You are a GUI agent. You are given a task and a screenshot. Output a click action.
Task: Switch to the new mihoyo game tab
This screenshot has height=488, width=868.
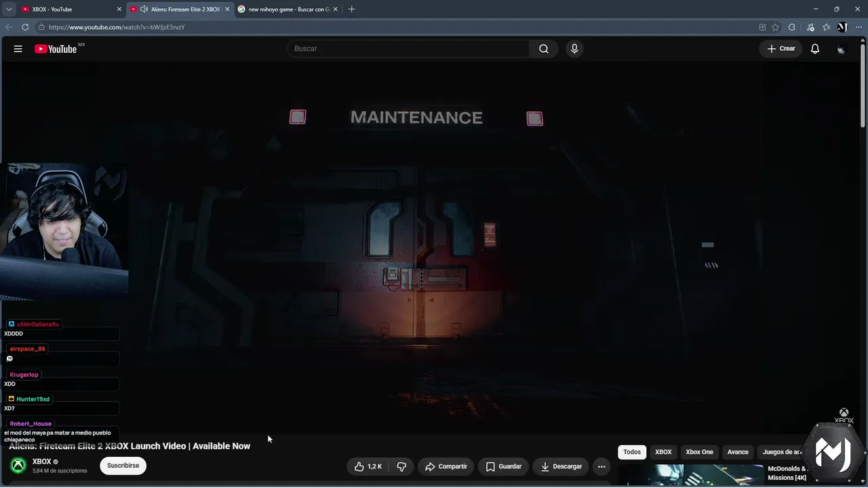click(288, 9)
